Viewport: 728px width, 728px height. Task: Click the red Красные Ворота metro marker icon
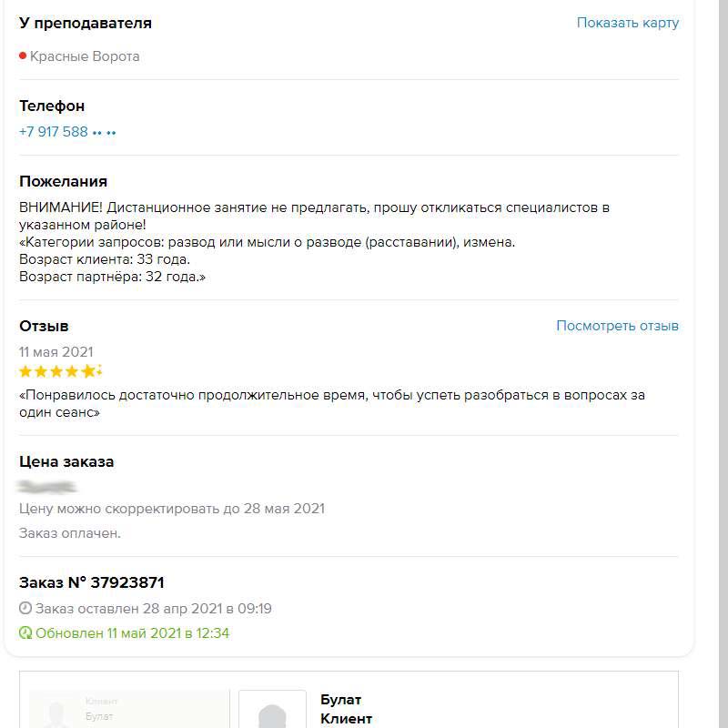[23, 56]
